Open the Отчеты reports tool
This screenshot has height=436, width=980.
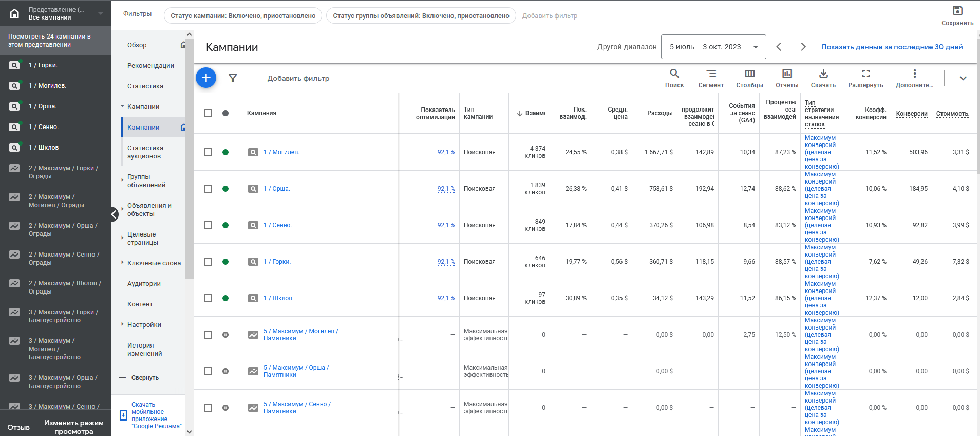click(787, 78)
